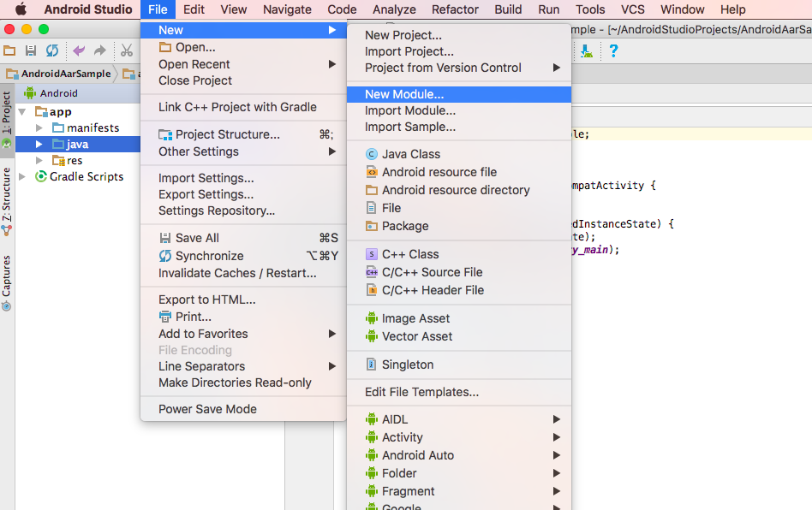Screen dimensions: 812x510
Task: Open the Refactor menu
Action: (x=455, y=9)
